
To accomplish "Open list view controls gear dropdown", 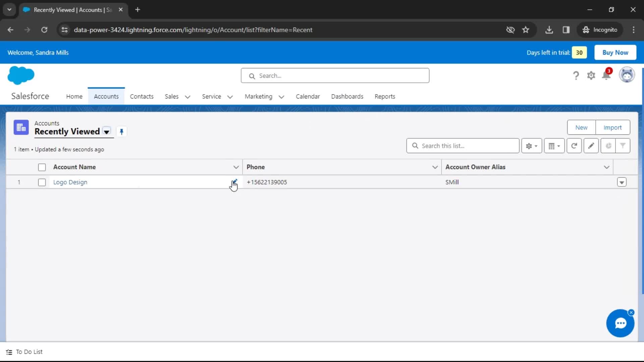I will tap(532, 146).
